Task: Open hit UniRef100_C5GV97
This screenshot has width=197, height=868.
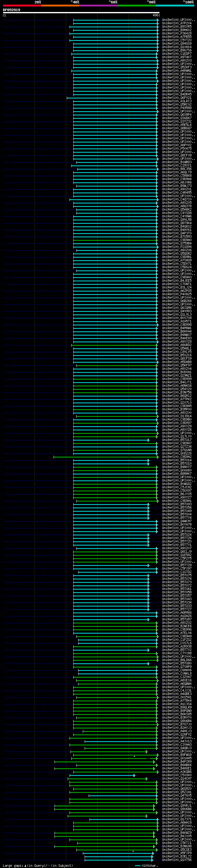Action: 177,491
